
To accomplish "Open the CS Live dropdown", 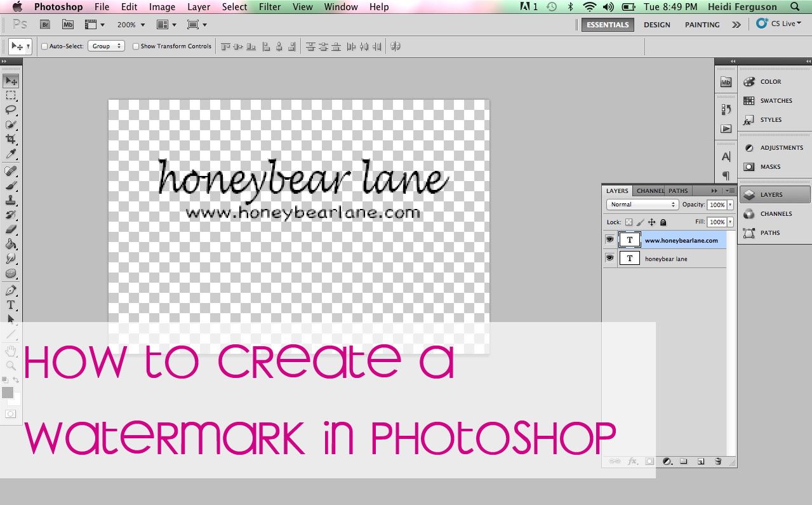I will (x=782, y=24).
